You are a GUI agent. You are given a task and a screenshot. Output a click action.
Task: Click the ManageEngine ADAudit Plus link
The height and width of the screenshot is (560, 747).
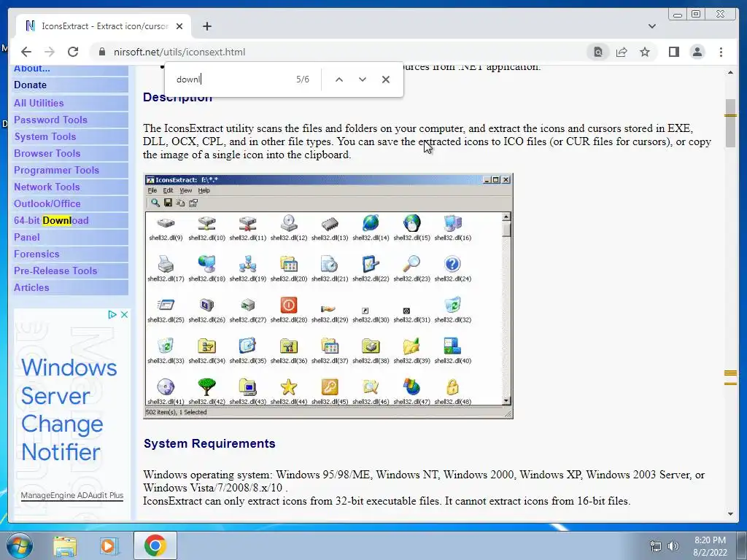[x=72, y=495]
